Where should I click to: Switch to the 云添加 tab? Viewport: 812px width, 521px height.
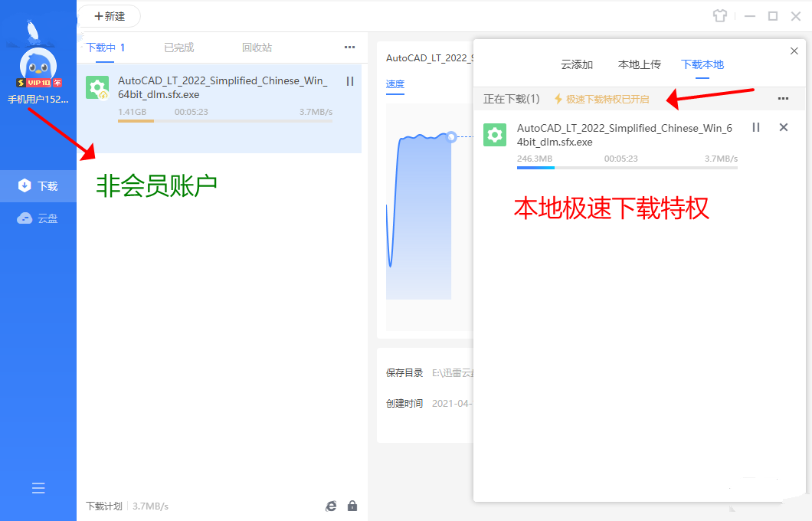(577, 64)
